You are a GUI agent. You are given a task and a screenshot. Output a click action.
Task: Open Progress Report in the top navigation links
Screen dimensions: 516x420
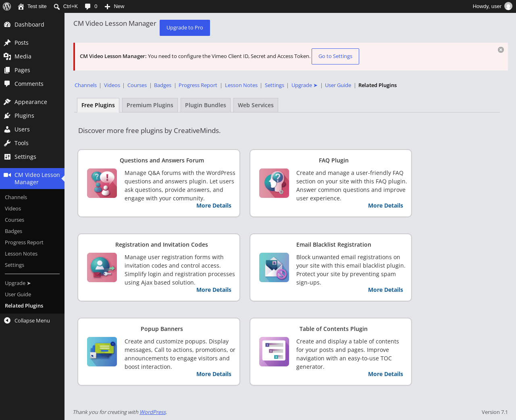click(x=198, y=85)
